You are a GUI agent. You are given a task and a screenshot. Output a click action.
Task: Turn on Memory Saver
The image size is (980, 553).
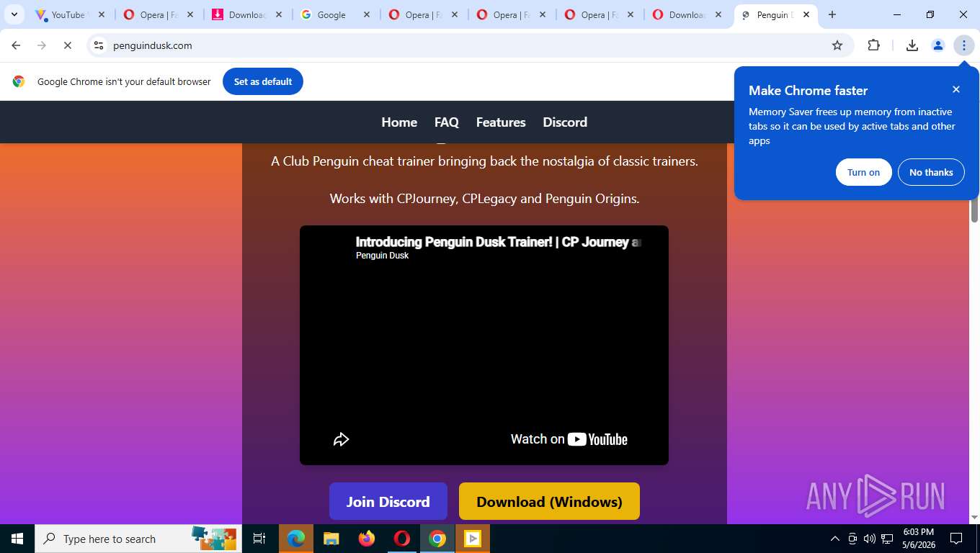863,172
